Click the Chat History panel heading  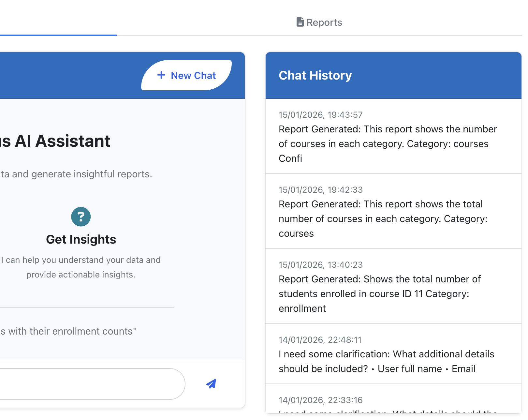(315, 75)
